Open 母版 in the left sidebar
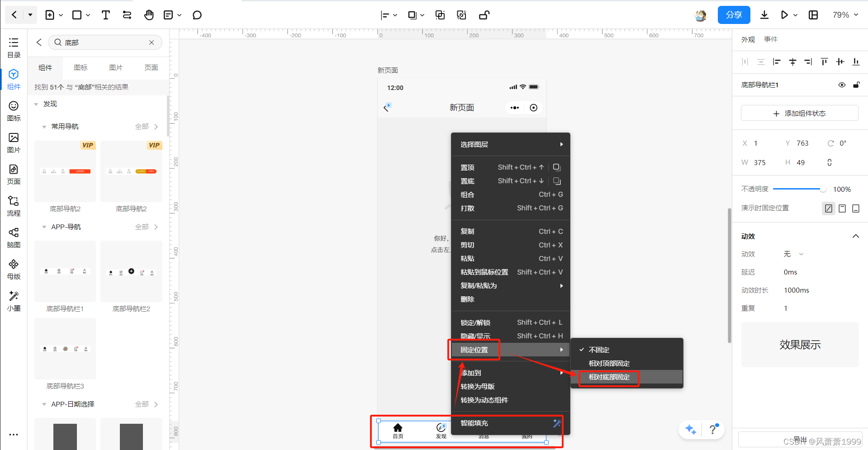Screen dimensions: 868x450 tap(14, 270)
